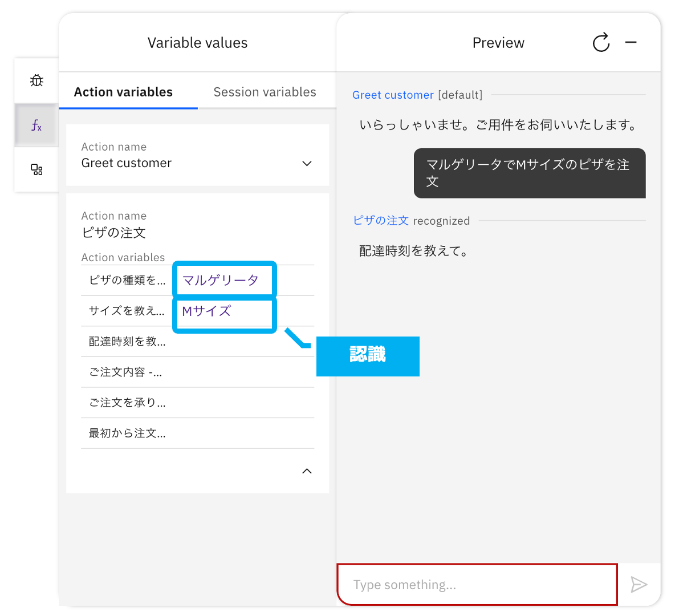
Task: Click the ピザの注文 action name heading
Action: 113,233
